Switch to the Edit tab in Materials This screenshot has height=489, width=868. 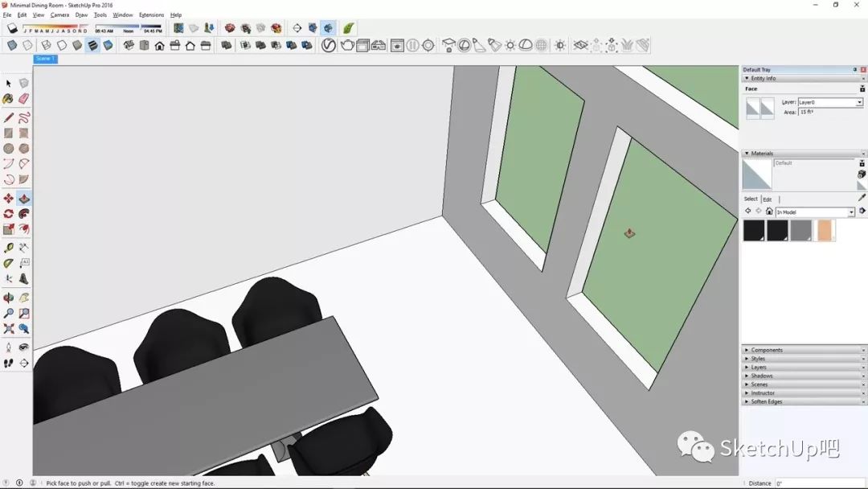[x=767, y=199]
